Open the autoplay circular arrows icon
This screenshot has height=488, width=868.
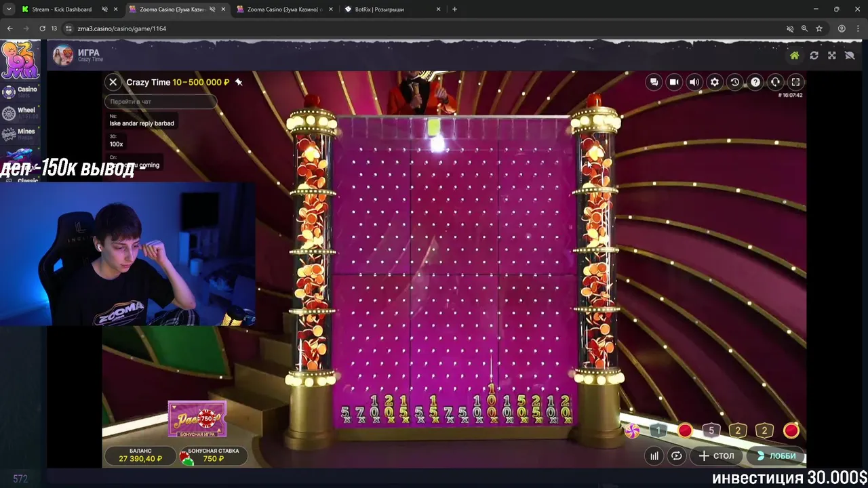[x=677, y=456]
